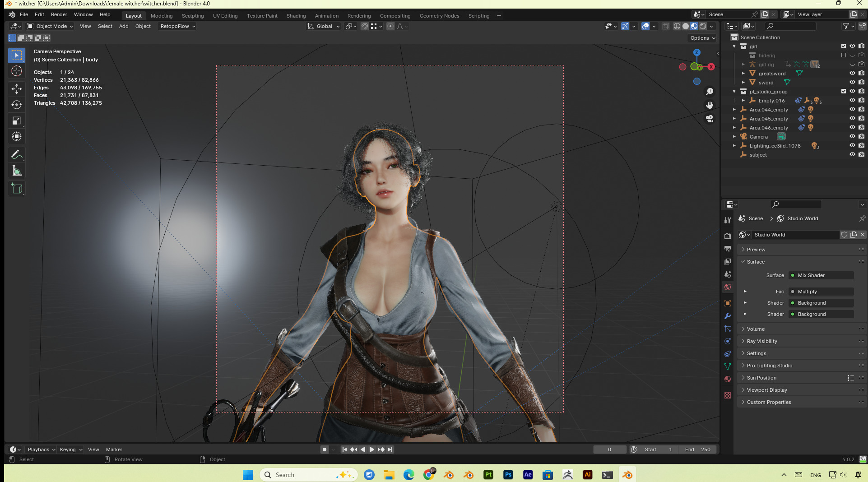The width and height of the screenshot is (868, 482).
Task: Switch to the Modeling workspace tab
Action: pos(162,16)
